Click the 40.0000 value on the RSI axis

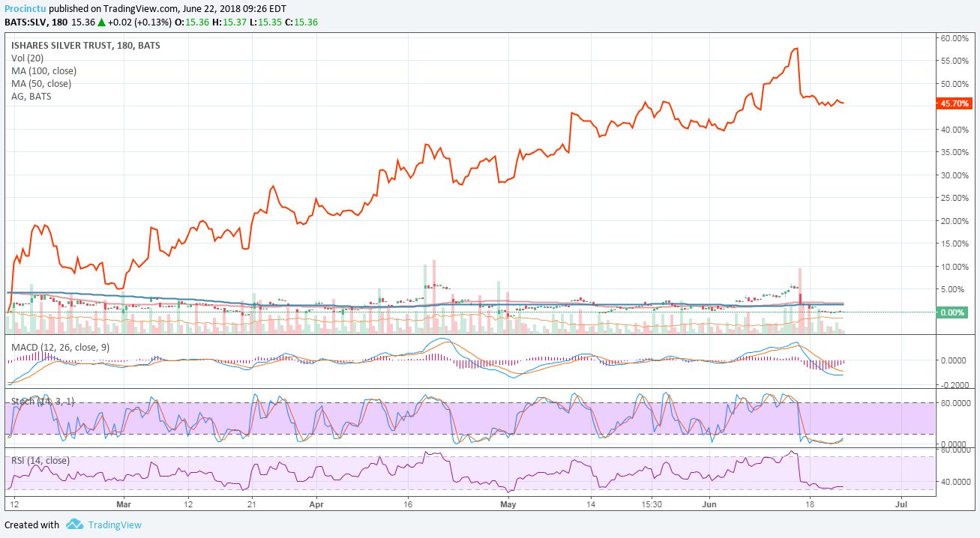(x=956, y=482)
